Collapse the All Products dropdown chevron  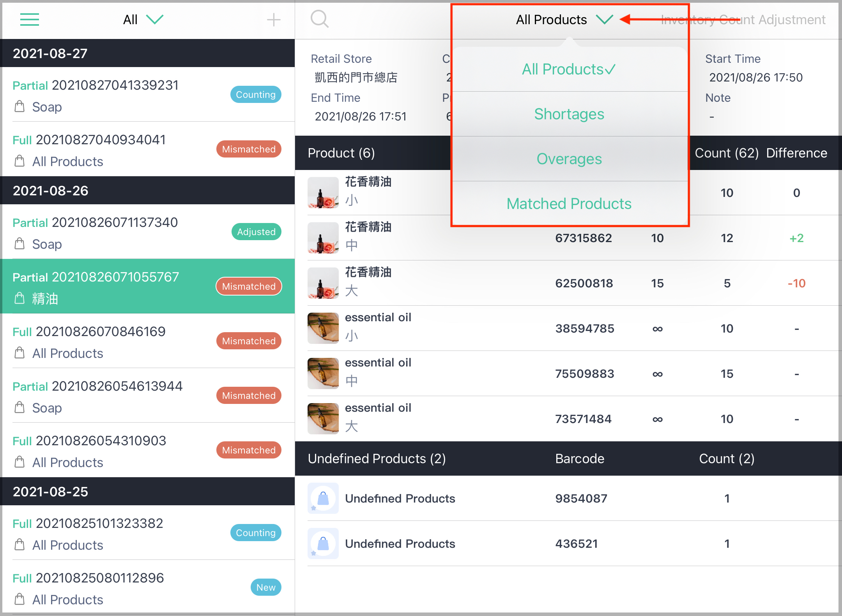point(604,19)
